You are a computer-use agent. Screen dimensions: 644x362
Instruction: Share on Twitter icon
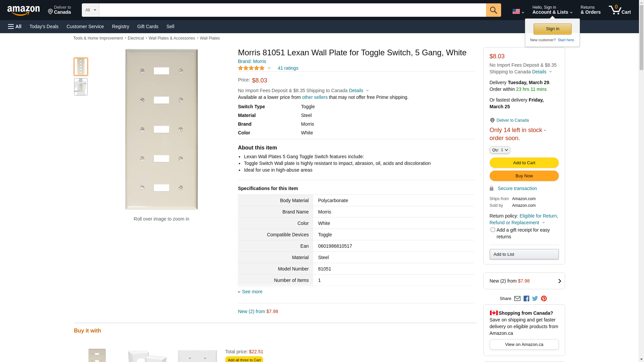coord(535,298)
